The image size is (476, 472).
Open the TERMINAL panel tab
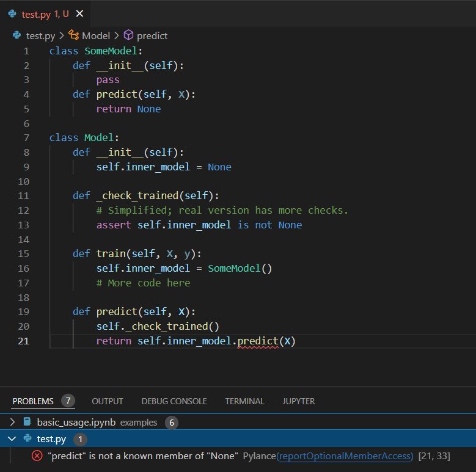click(244, 401)
